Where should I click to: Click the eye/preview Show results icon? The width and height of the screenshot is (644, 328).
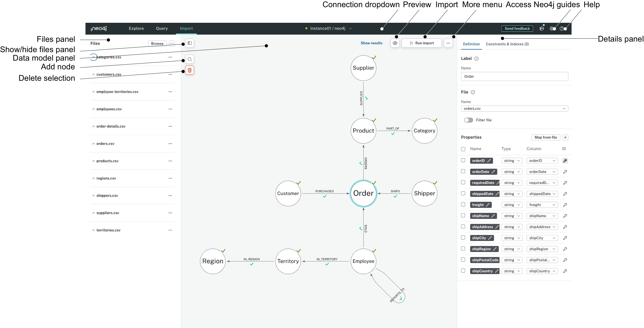394,43
